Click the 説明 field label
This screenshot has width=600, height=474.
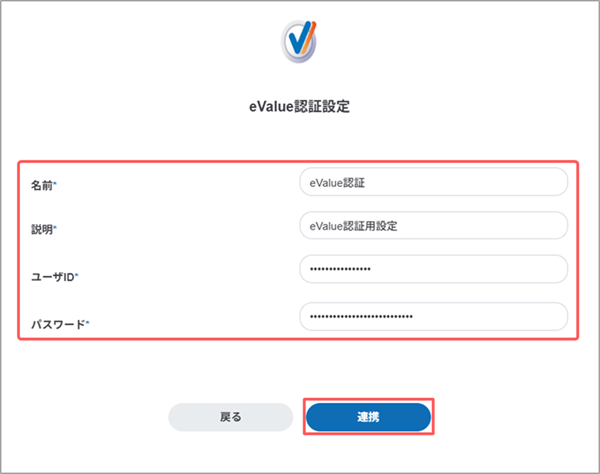click(x=42, y=230)
